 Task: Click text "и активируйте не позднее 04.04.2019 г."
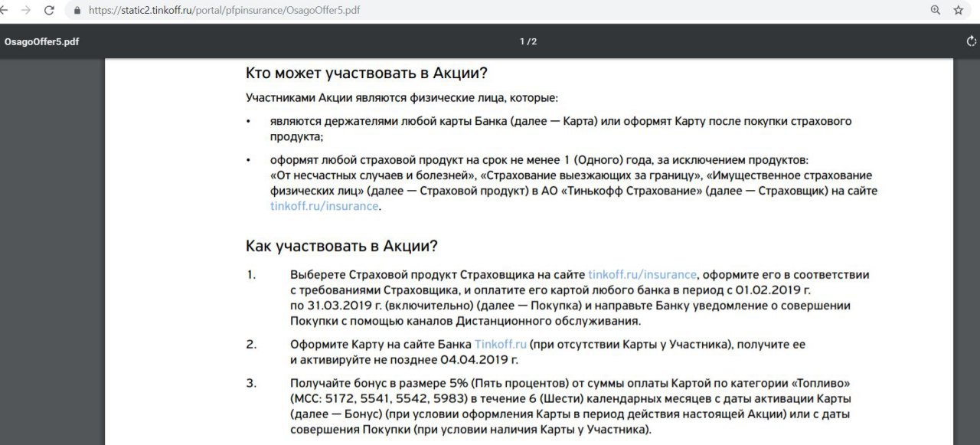point(404,360)
